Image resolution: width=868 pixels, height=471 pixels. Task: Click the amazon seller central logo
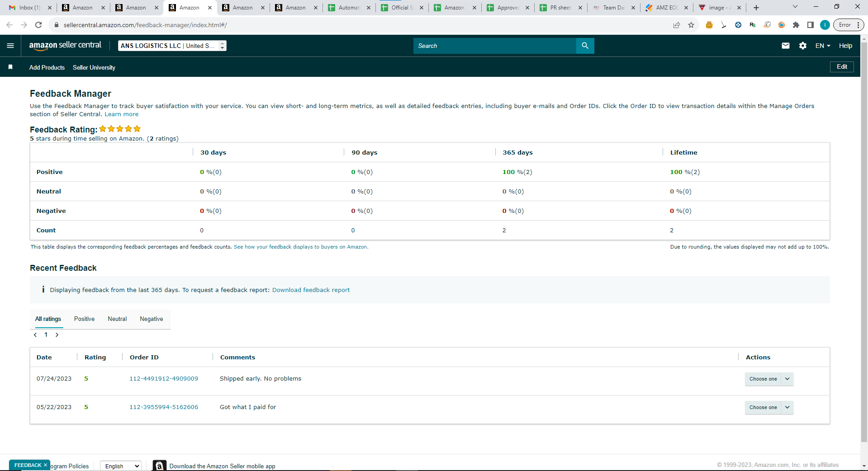65,45
